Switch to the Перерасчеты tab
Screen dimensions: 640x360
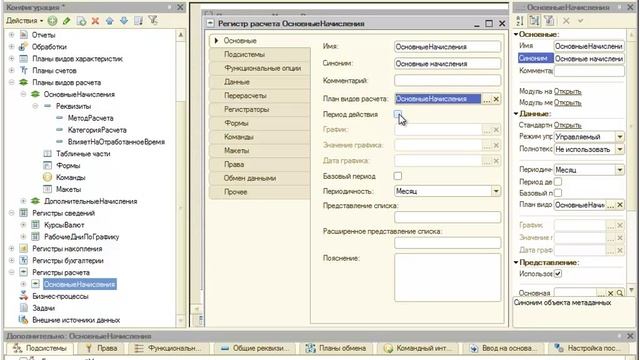[x=260, y=96]
